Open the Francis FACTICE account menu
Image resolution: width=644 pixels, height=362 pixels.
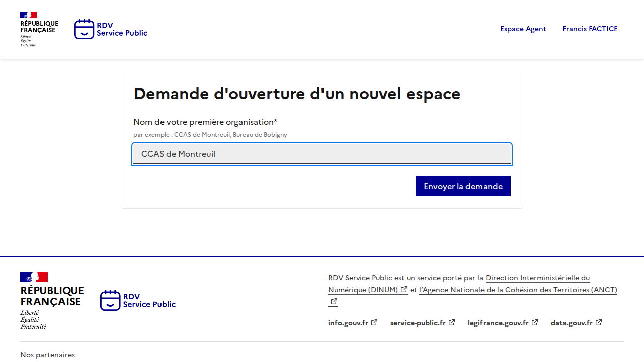(590, 29)
